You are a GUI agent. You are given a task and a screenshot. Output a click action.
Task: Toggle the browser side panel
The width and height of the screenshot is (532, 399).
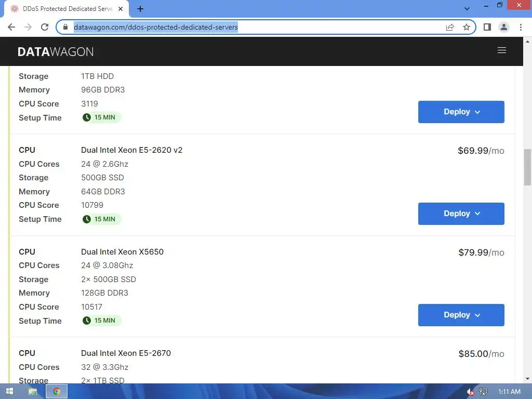(x=487, y=27)
